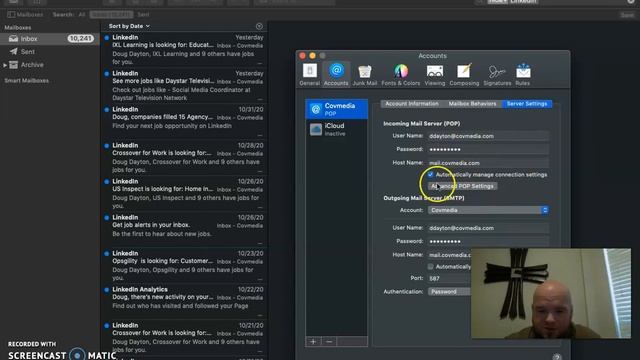Select the All search scope
Viewport: 640px width, 360px height.
82,14
